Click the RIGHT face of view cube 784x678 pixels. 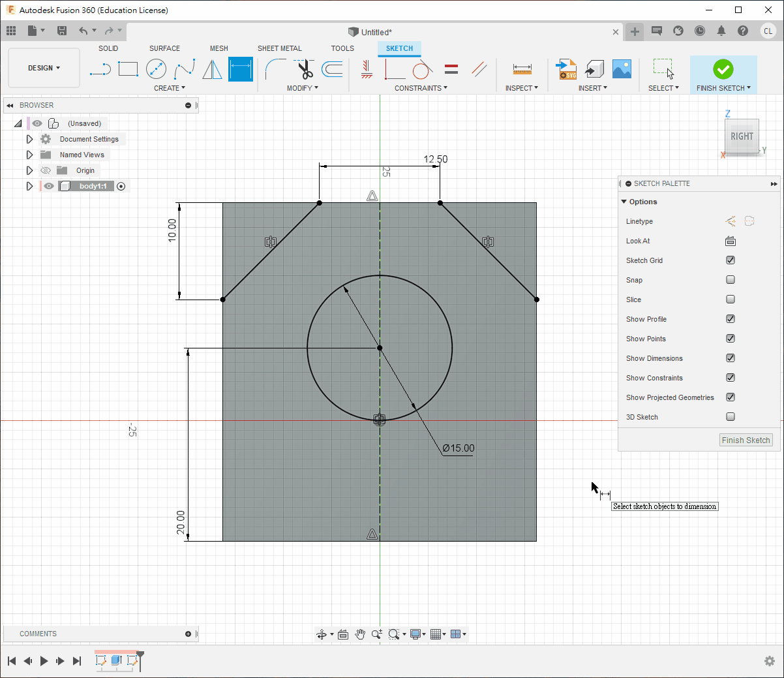[742, 136]
